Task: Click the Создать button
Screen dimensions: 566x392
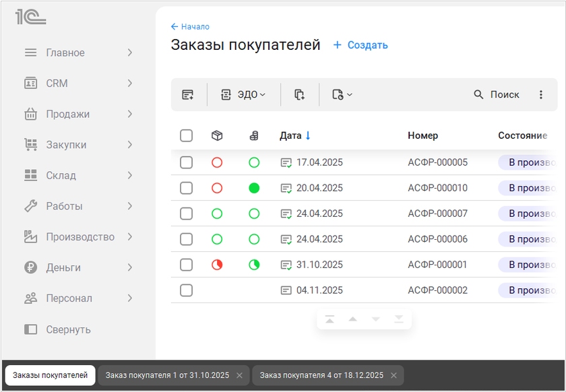Action: coord(360,45)
